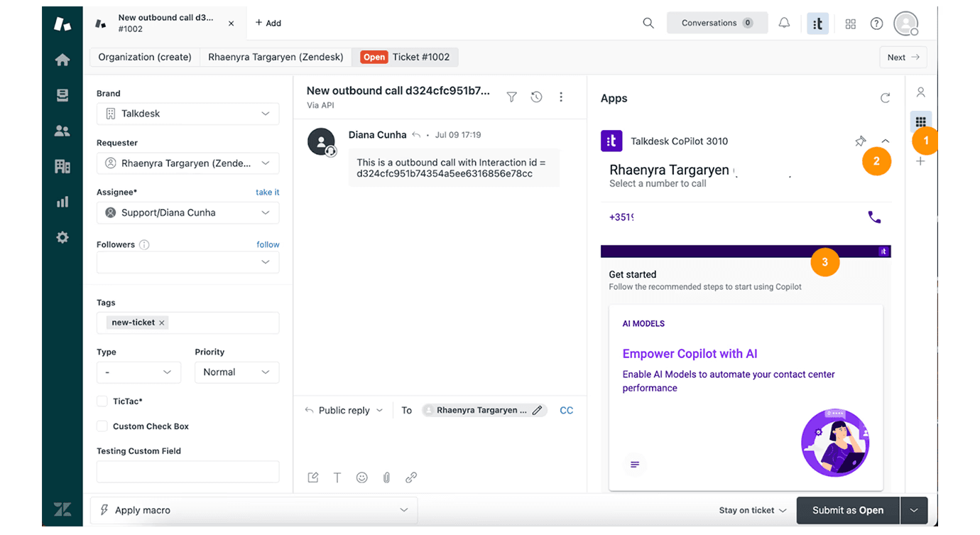Check the Custom Check Box option
The image size is (980, 535).
click(x=102, y=426)
